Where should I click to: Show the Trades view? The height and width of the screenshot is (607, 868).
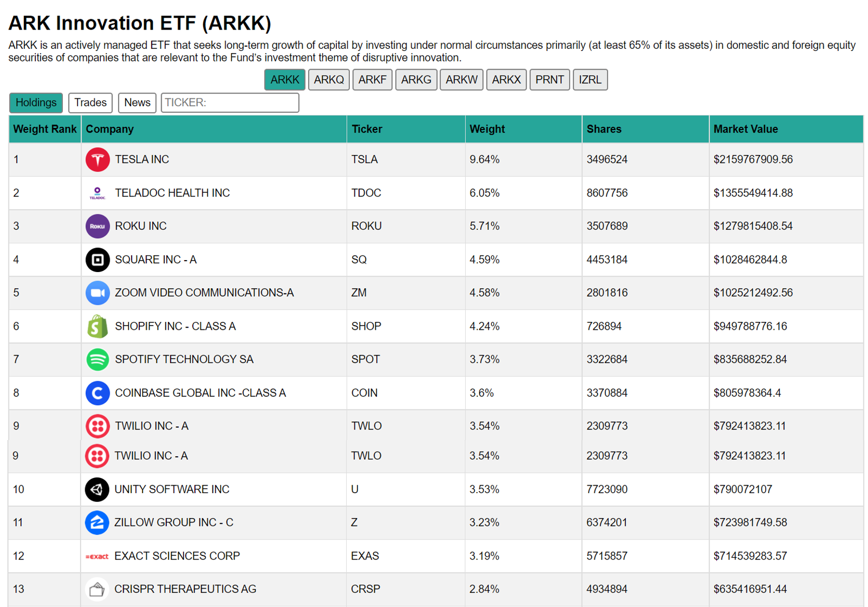[x=90, y=102]
